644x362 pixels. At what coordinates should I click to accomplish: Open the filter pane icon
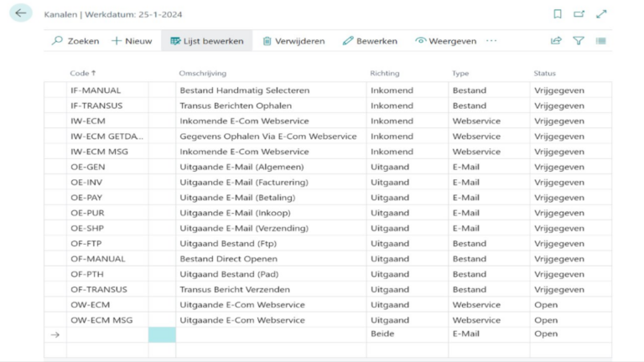coord(579,40)
